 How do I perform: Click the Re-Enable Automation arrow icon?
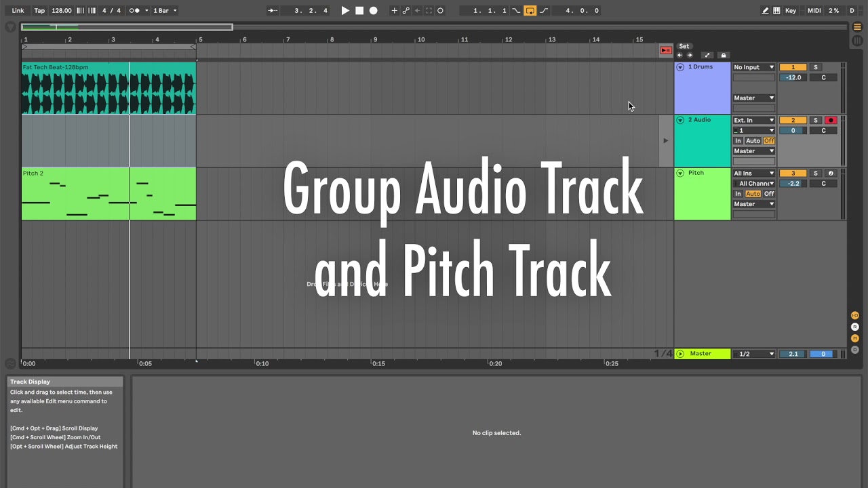click(417, 10)
